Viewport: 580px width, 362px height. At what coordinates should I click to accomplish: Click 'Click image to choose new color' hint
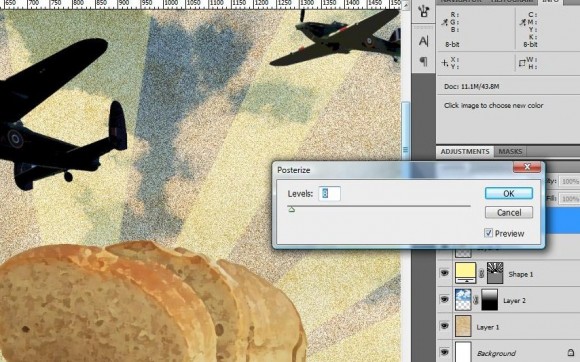(493, 105)
